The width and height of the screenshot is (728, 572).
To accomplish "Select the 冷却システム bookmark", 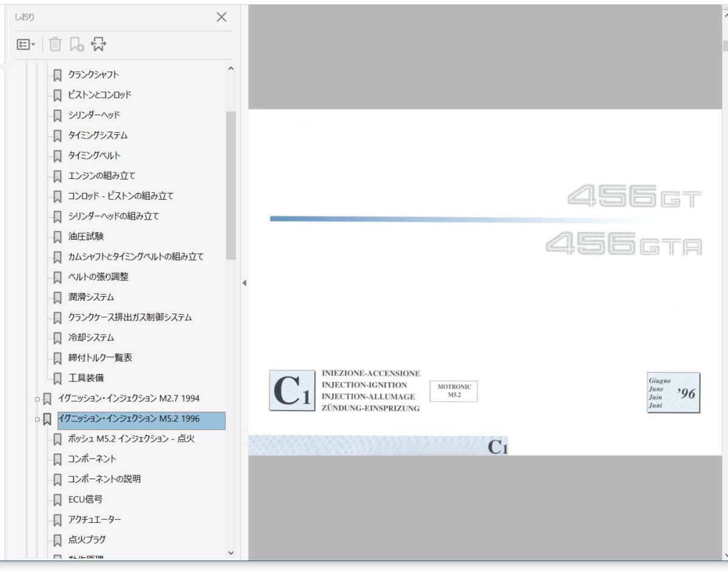I will pyautogui.click(x=91, y=337).
